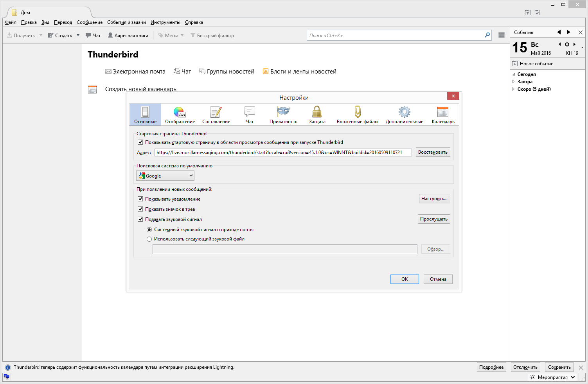Open the Получить dropdown arrow
This screenshot has height=384, width=588.
point(41,35)
